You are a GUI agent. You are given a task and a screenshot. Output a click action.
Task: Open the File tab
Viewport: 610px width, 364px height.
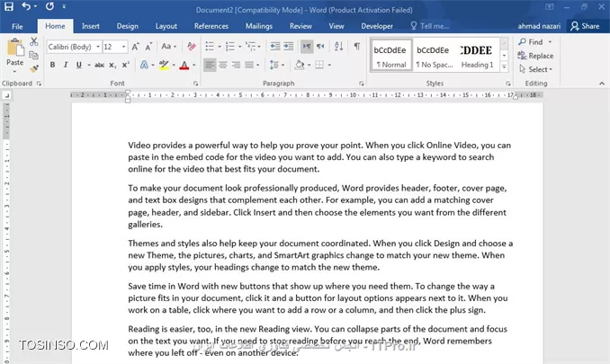click(17, 26)
